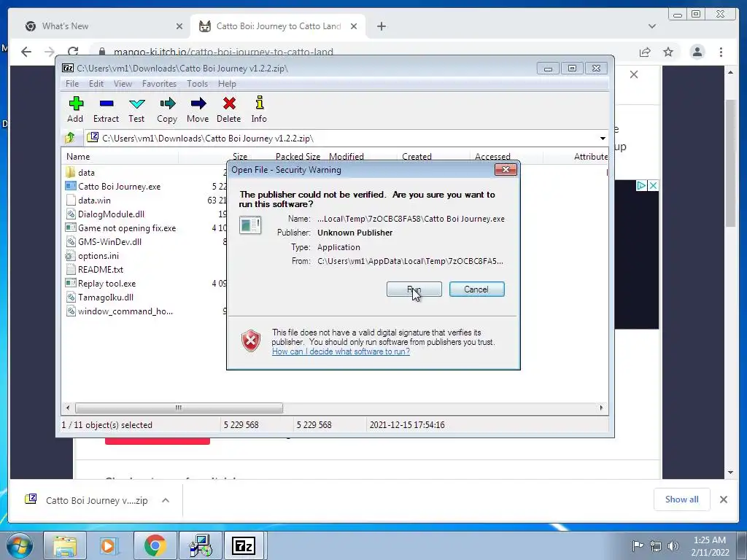Go up one folder level in 7-Zip
747x560 pixels.
point(70,138)
